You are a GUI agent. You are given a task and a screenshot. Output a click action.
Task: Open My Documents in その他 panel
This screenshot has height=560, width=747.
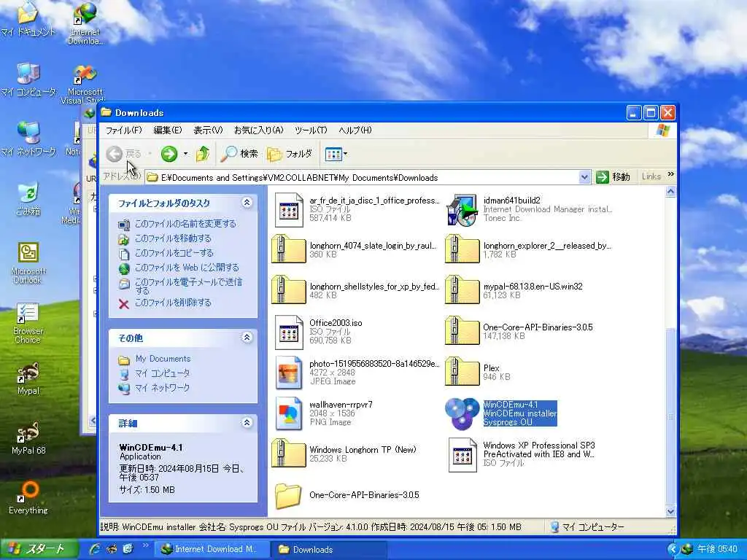[x=163, y=359]
